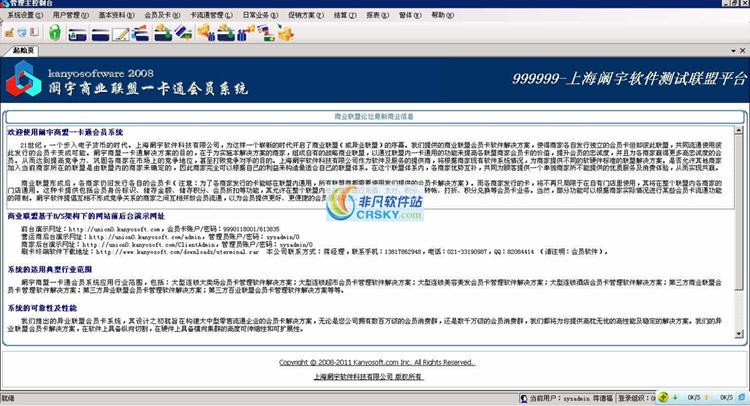Click the plain blue card toolbar icon

100,34
